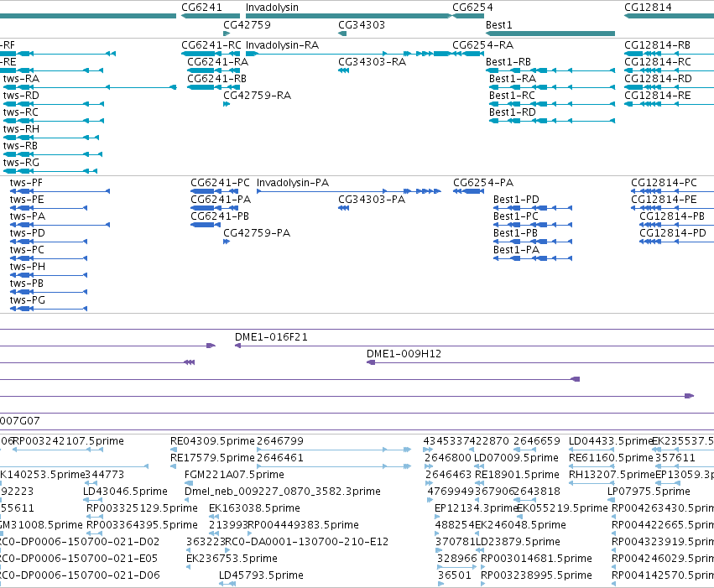
Task: Select the FGM221A07.5prime EST label
Action: tap(234, 475)
